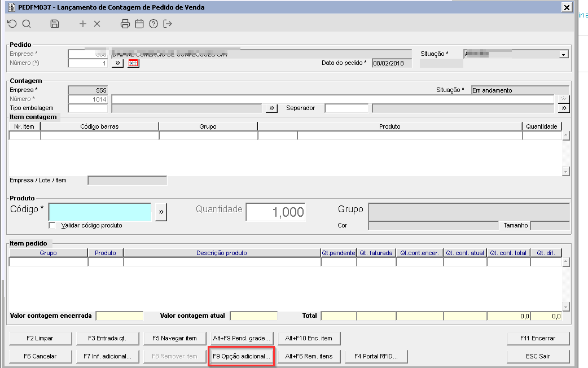Screen dimensions: 588x368
Task: Focus the Pedido Empresa input field
Action: click(x=88, y=54)
